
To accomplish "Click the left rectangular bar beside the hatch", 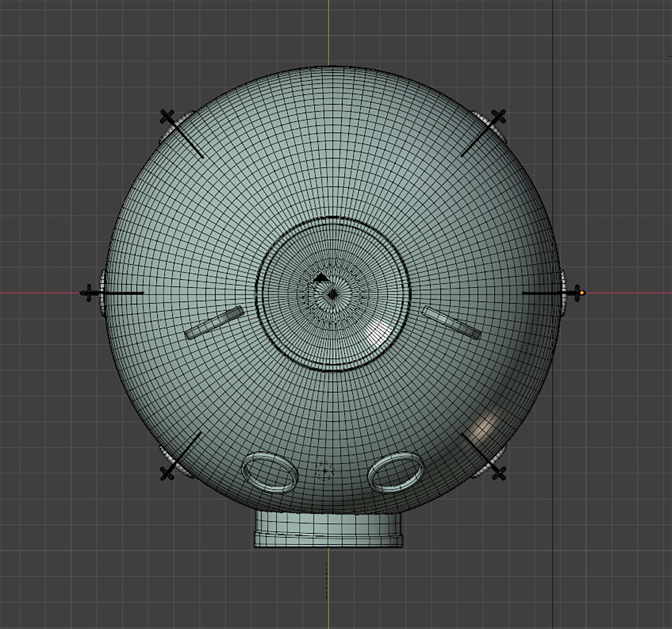I will (214, 322).
